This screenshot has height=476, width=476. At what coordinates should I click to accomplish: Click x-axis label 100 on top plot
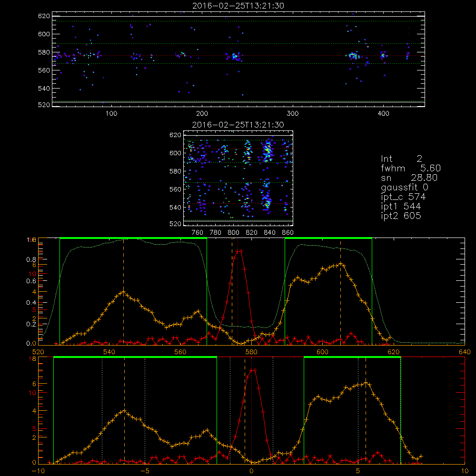coord(111,114)
